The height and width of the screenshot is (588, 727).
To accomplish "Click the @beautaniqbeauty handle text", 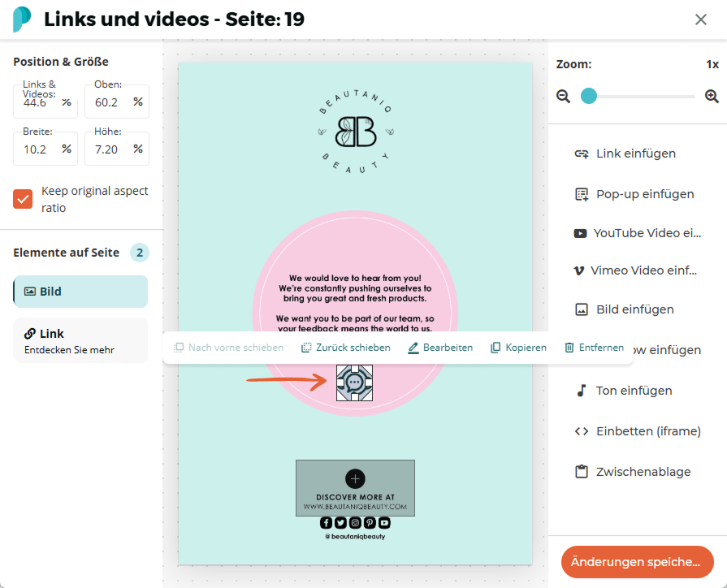I will pos(355,537).
